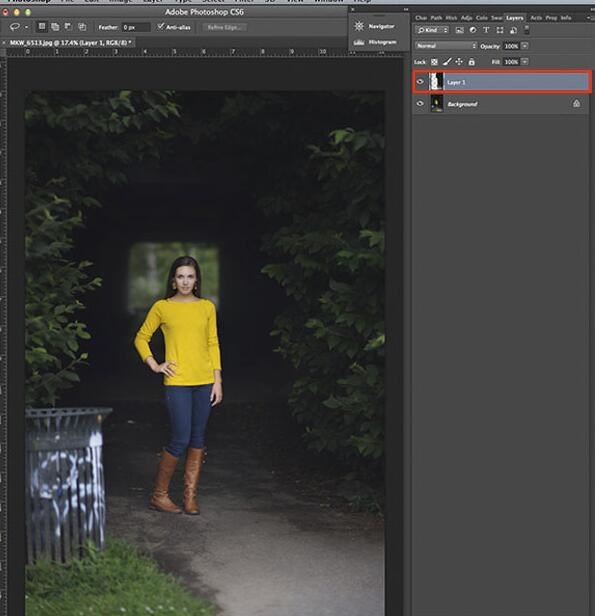Click the Background layer thumbnail
595x616 pixels.
pos(436,103)
